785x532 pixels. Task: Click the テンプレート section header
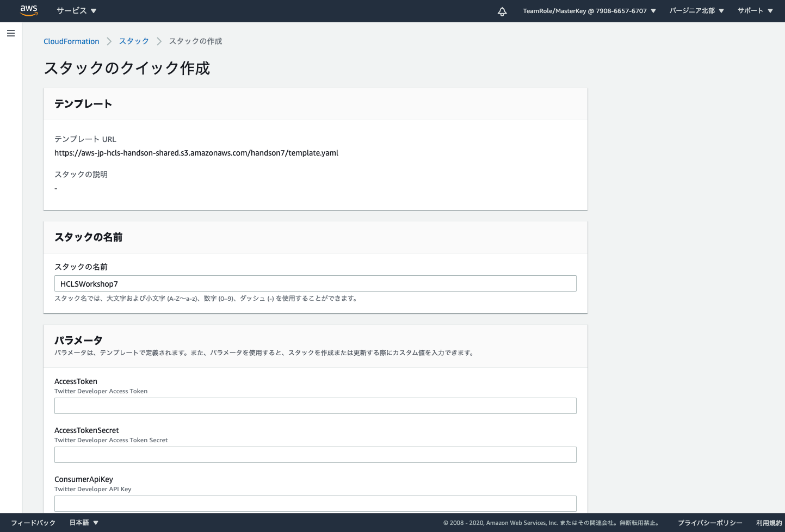coord(83,104)
